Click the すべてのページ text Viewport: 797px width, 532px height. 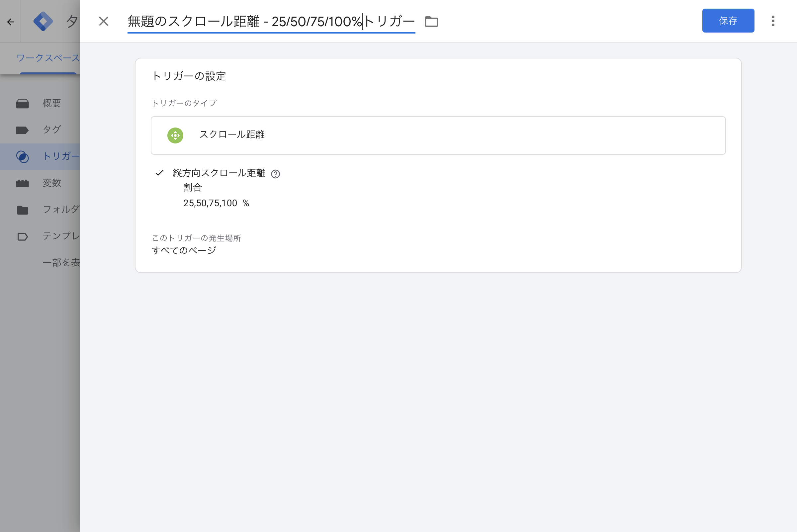(184, 250)
